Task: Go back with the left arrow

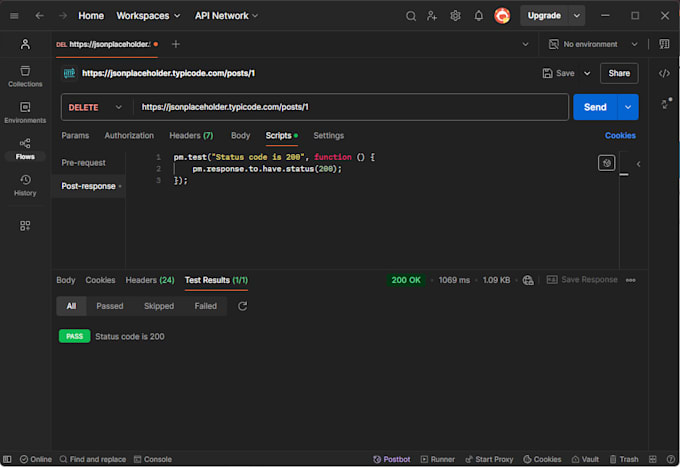Action: [39, 16]
